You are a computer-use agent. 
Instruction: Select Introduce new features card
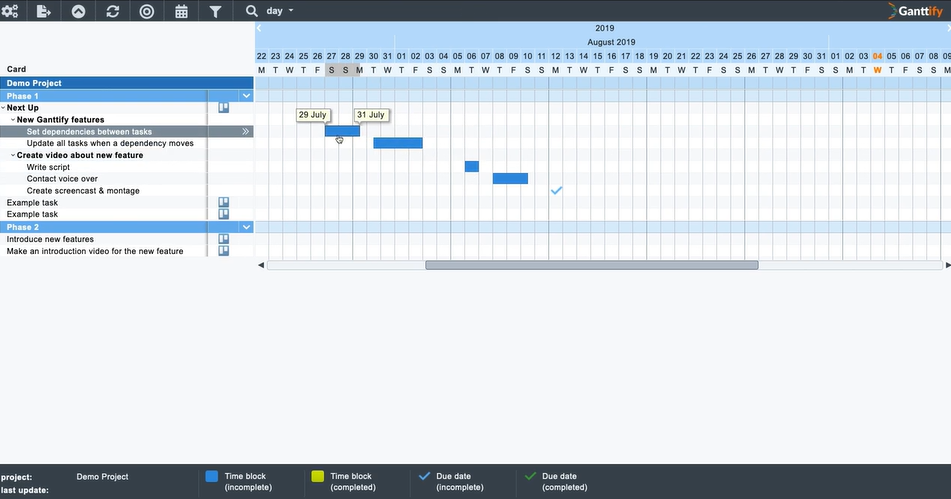50,239
